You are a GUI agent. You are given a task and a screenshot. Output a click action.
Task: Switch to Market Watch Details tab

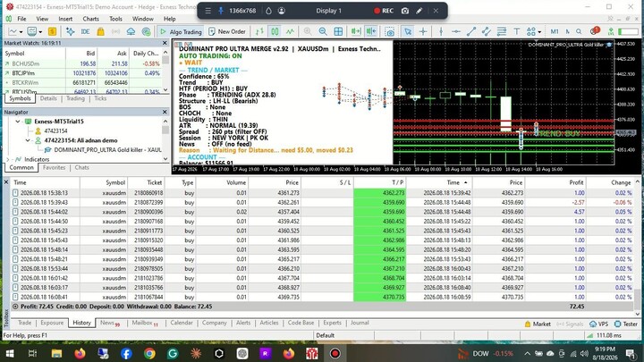pos(48,98)
